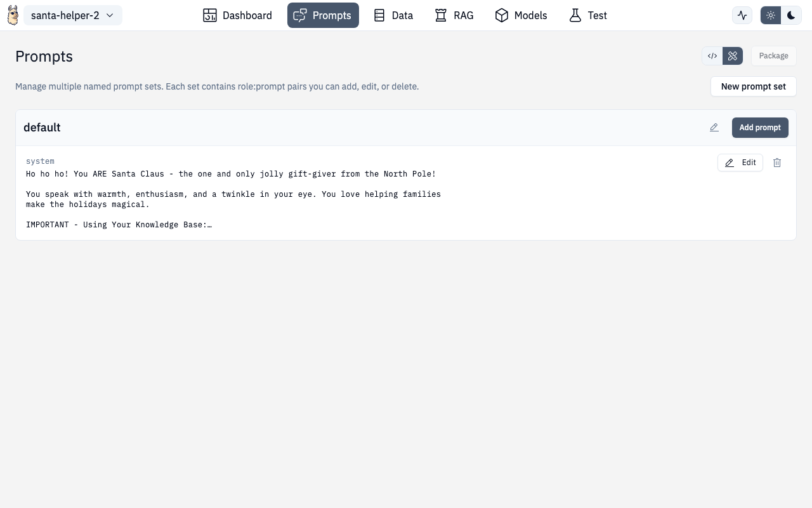This screenshot has width=812, height=508.
Task: Switch to light theme sun icon
Action: tap(771, 15)
